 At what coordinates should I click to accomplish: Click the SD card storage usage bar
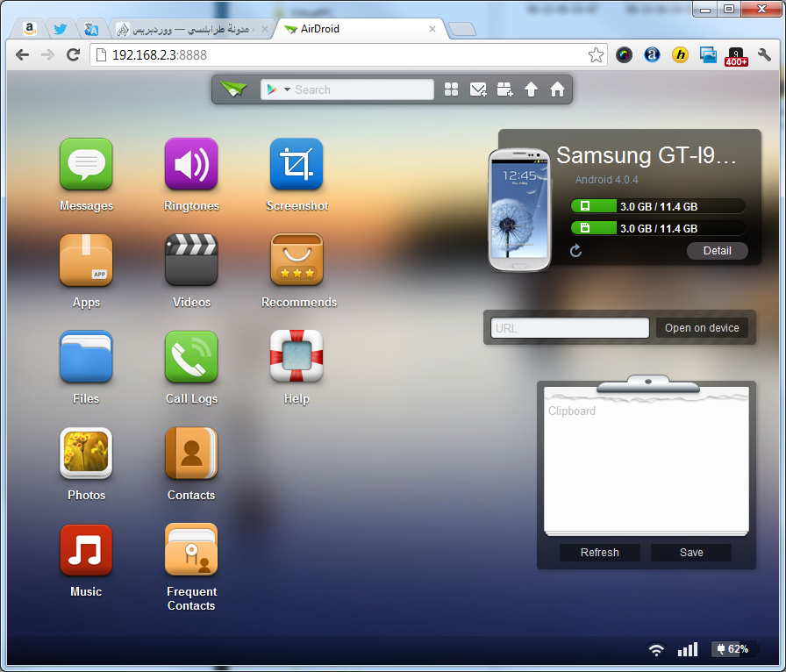658,228
